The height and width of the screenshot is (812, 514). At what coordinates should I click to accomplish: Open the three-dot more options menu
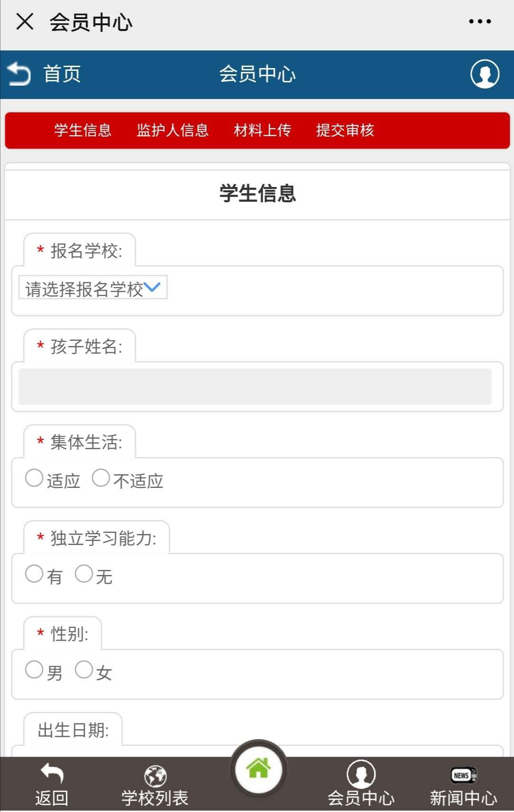click(479, 21)
